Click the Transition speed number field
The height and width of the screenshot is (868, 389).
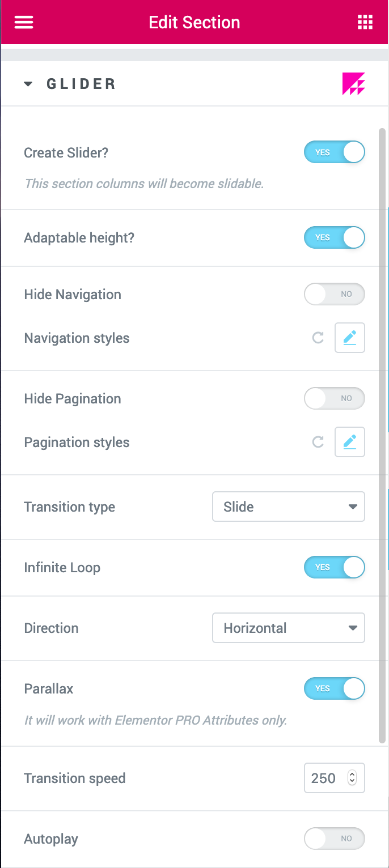click(x=335, y=778)
